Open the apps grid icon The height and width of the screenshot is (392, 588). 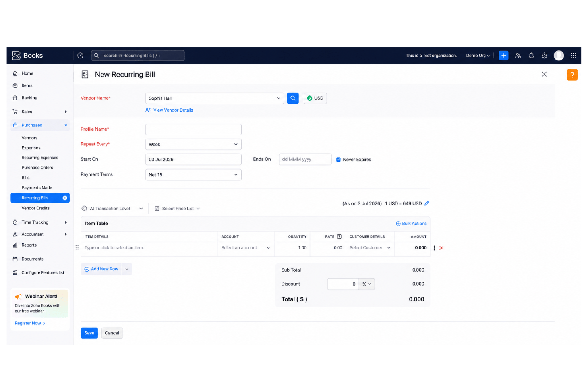[573, 56]
